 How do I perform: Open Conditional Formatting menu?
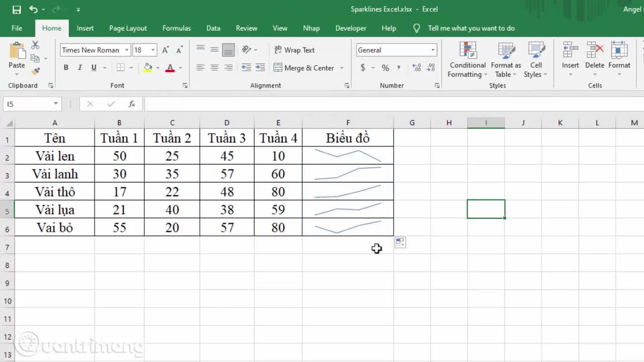tap(468, 60)
